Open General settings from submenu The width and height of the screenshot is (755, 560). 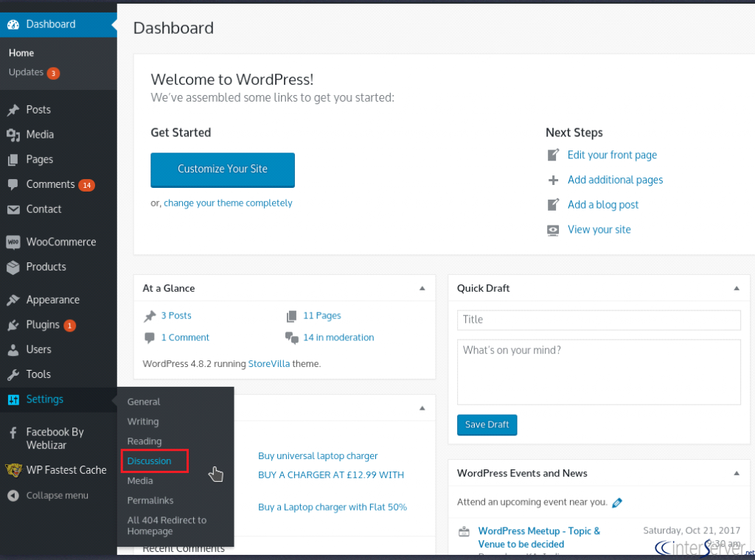pyautogui.click(x=144, y=402)
